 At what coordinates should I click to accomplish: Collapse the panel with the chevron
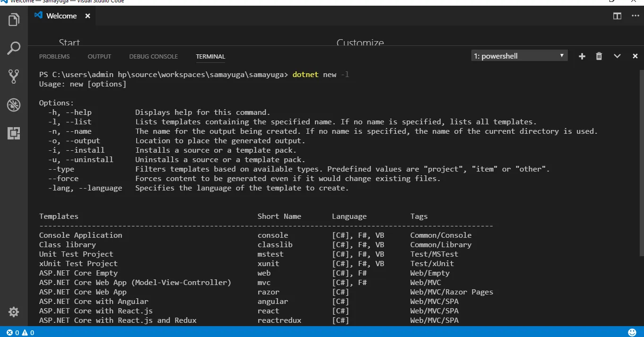pos(617,56)
